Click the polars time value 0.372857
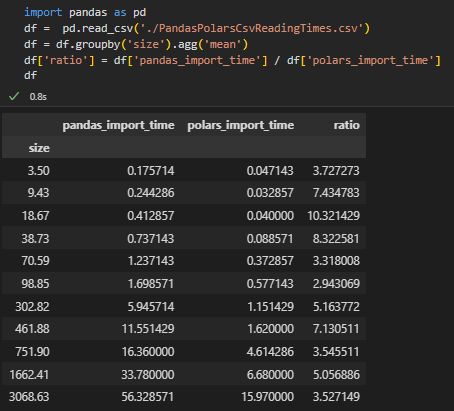Image resolution: width=454 pixels, height=411 pixels. [x=270, y=260]
